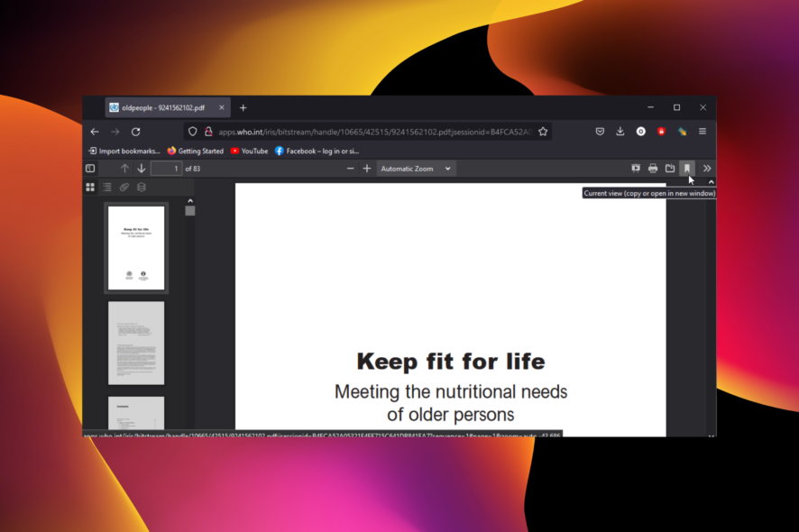Image resolution: width=799 pixels, height=532 pixels.
Task: Open the YouTube bookmark
Action: tap(248, 151)
